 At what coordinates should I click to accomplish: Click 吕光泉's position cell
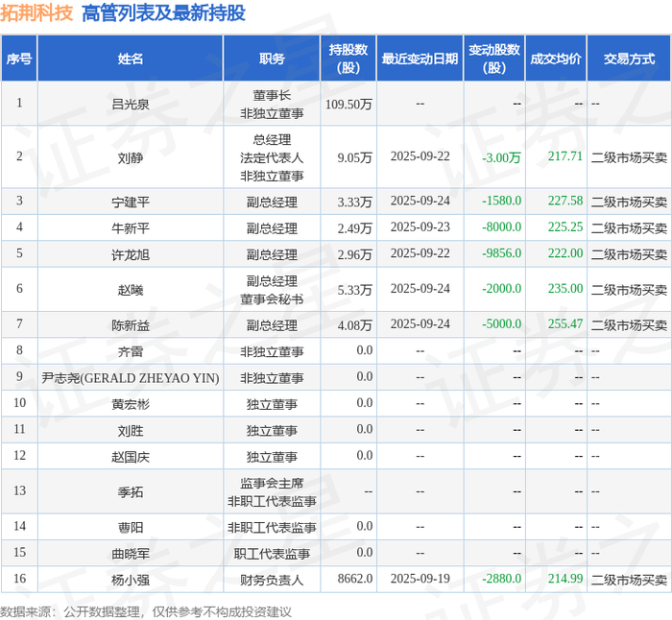pyautogui.click(x=272, y=104)
